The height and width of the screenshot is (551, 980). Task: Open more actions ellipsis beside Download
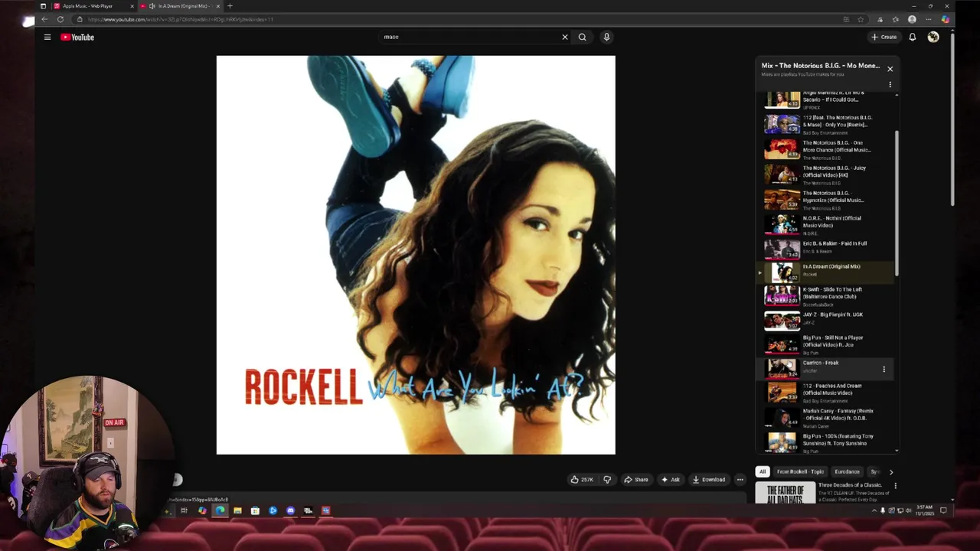point(740,480)
